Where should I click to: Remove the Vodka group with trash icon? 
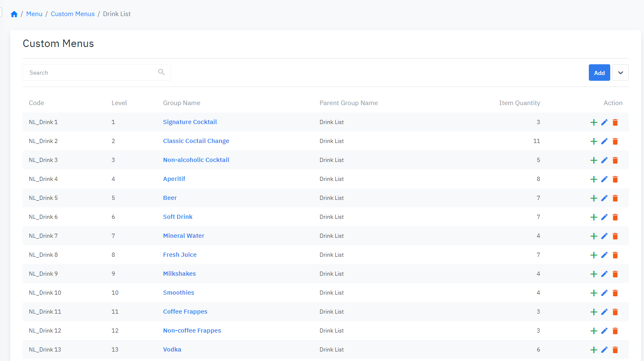615,350
